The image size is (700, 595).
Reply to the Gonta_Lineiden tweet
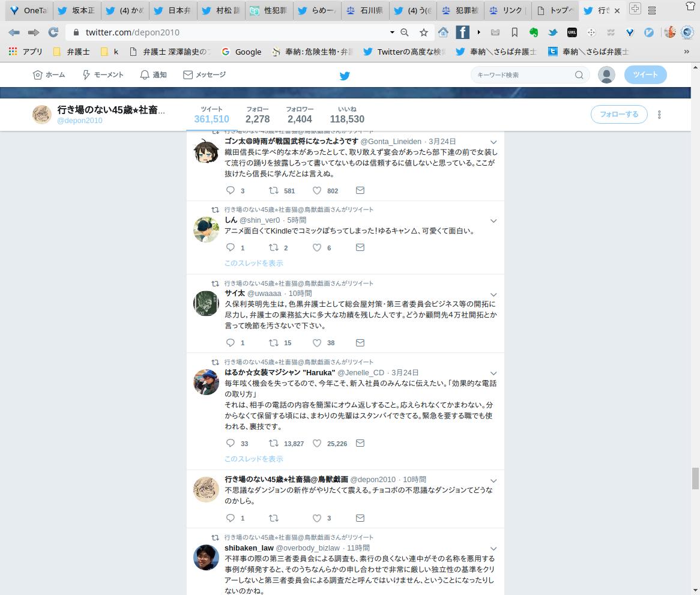(231, 190)
